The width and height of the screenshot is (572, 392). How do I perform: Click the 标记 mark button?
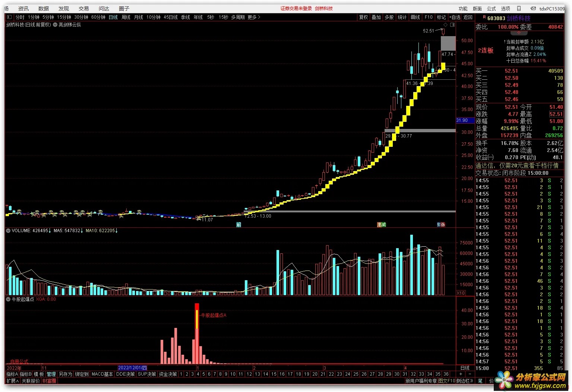pos(442,17)
